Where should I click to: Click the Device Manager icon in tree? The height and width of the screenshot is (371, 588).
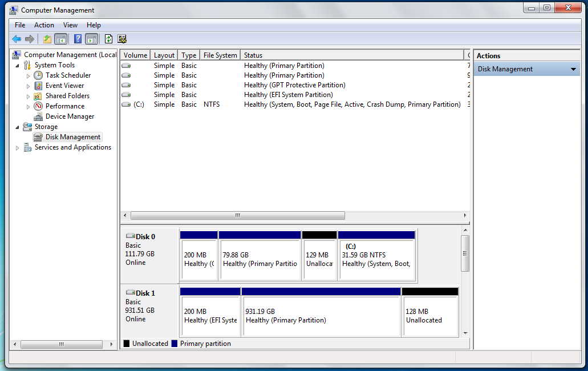38,116
